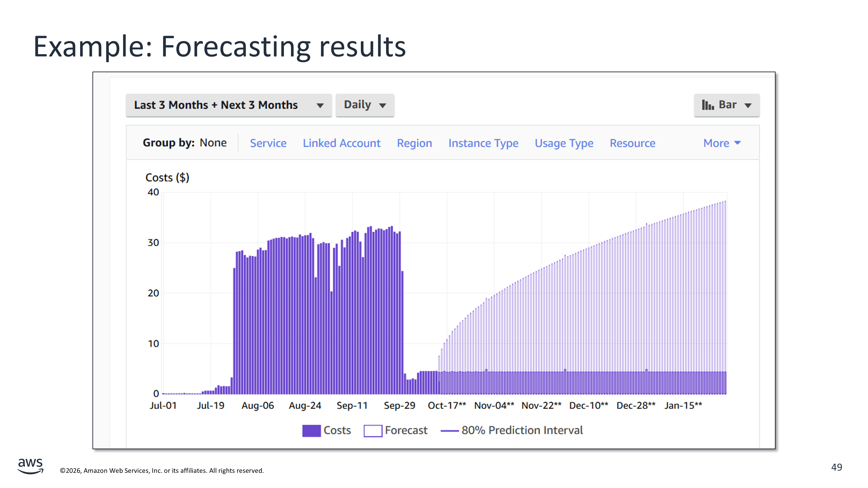Expand the More group-by options
Viewport: 868px width, 488px height.
(x=722, y=143)
